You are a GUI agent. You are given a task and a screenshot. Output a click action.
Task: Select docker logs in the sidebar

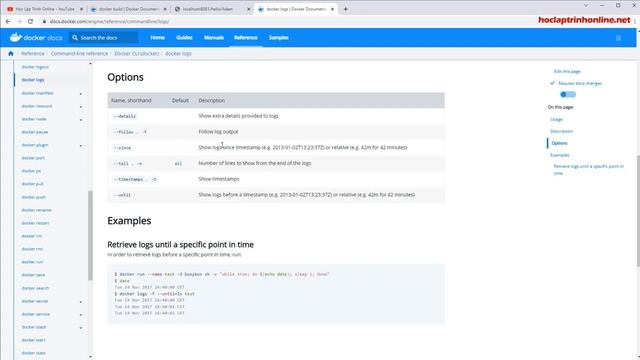pyautogui.click(x=33, y=80)
